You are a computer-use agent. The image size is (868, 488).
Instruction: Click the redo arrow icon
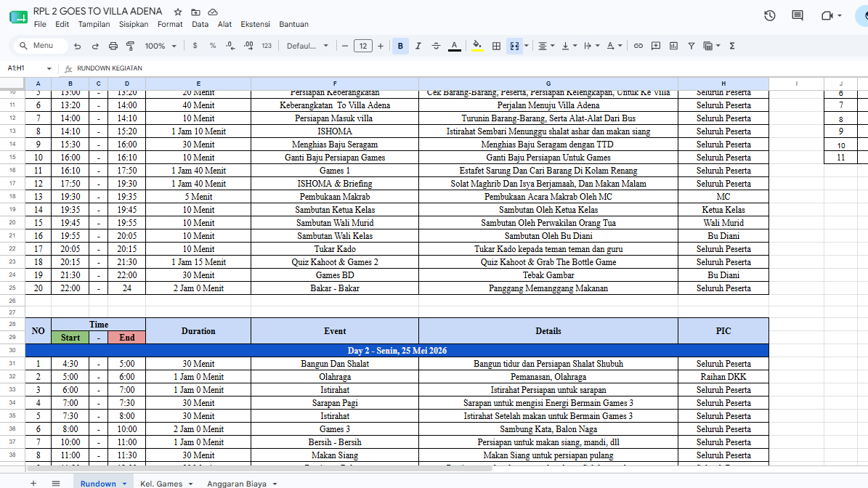coord(95,46)
